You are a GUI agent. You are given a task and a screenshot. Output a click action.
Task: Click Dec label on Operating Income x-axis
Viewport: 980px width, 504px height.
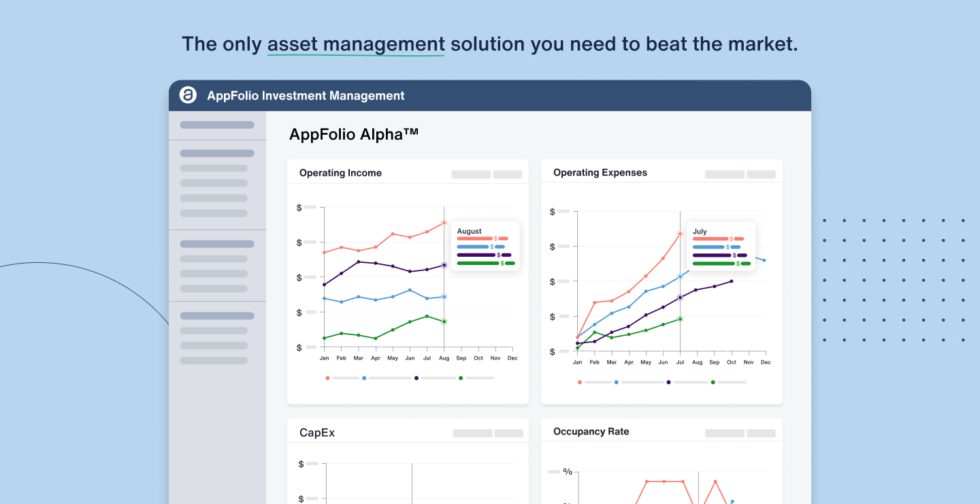point(512,358)
